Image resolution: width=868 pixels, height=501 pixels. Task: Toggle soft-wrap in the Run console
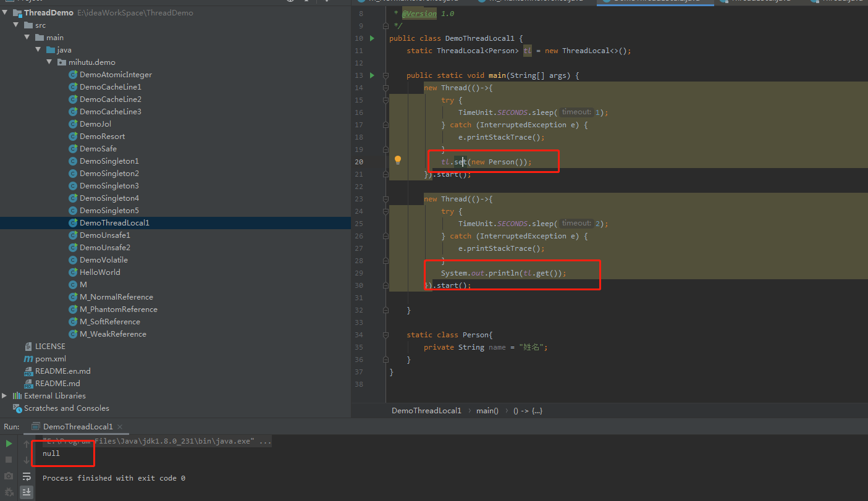[27, 476]
